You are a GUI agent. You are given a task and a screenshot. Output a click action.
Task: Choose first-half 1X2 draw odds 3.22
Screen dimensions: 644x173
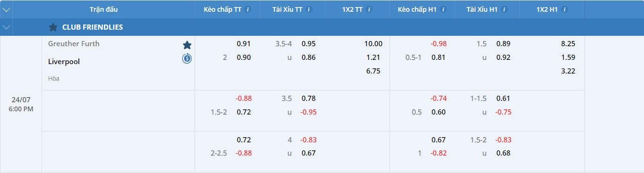568,71
